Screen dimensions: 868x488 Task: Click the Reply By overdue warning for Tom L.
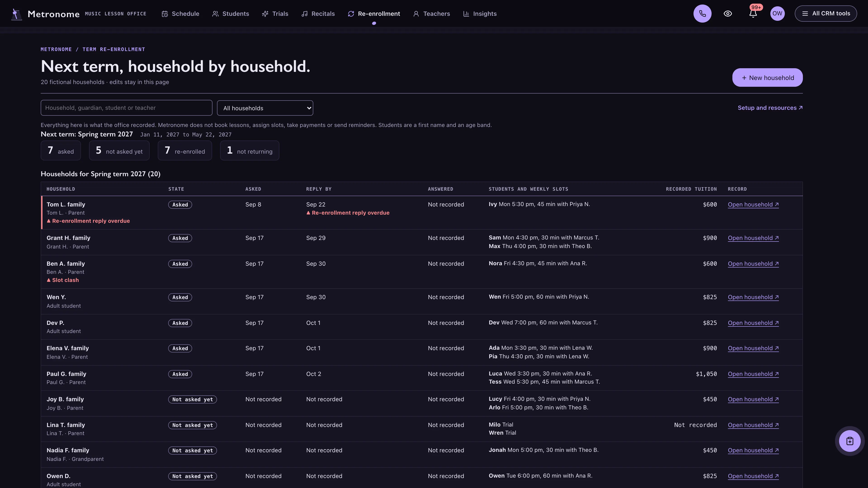click(348, 213)
